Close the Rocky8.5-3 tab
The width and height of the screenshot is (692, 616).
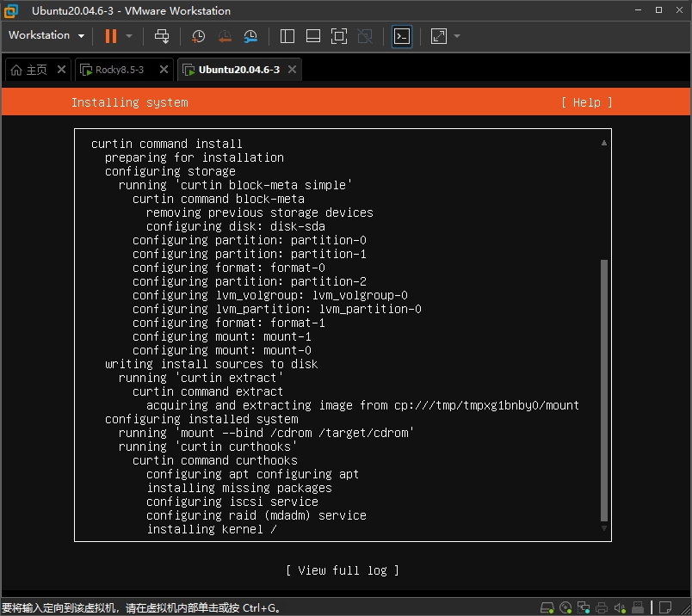click(164, 70)
